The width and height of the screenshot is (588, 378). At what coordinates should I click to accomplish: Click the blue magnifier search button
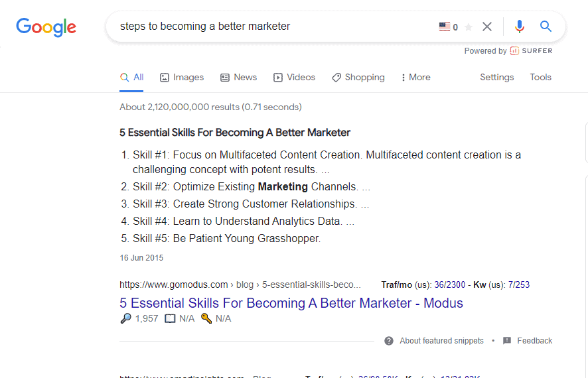click(x=546, y=27)
